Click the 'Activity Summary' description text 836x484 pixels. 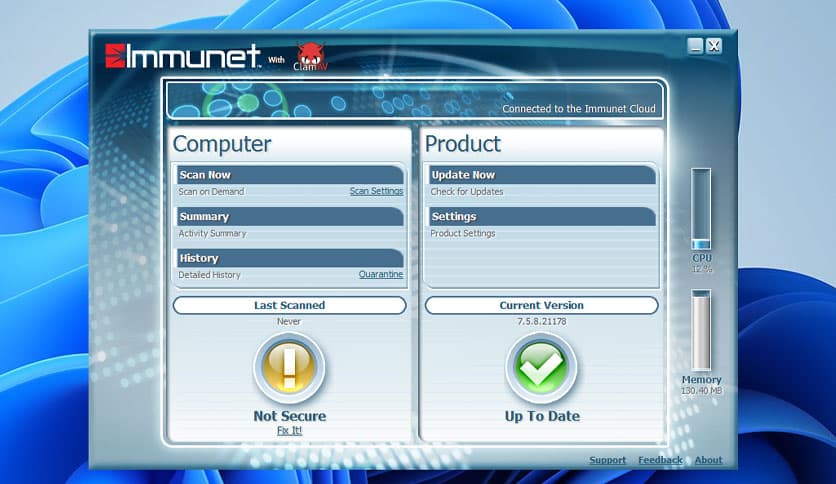click(x=212, y=233)
